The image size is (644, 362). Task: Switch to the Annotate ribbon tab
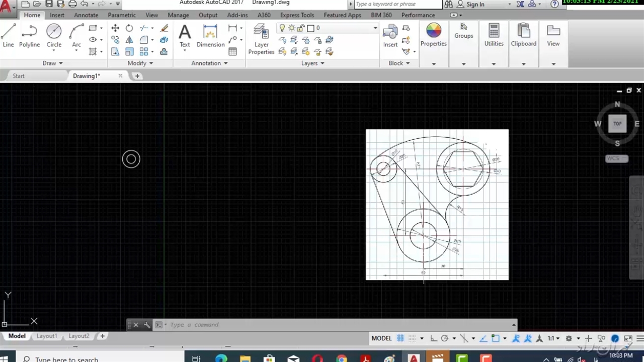coord(86,15)
